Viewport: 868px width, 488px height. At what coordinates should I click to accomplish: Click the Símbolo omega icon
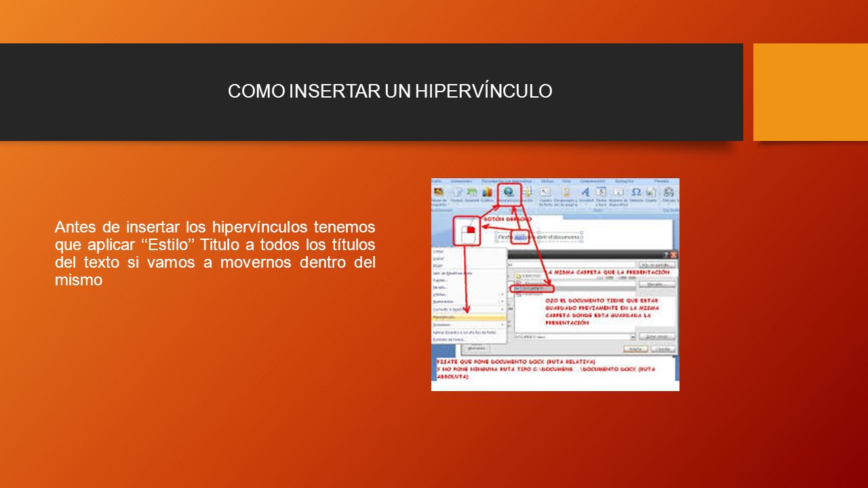coord(636,192)
